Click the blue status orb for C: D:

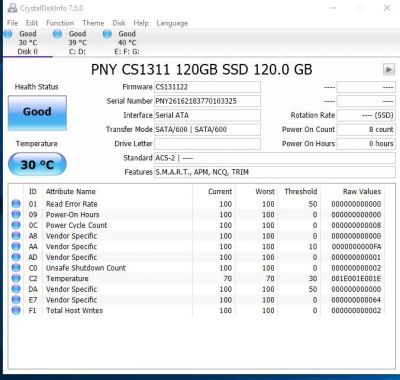tap(58, 34)
